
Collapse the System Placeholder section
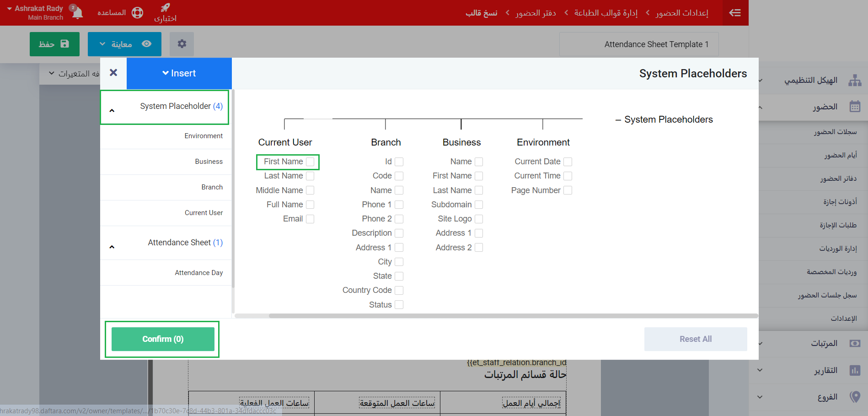tap(112, 110)
